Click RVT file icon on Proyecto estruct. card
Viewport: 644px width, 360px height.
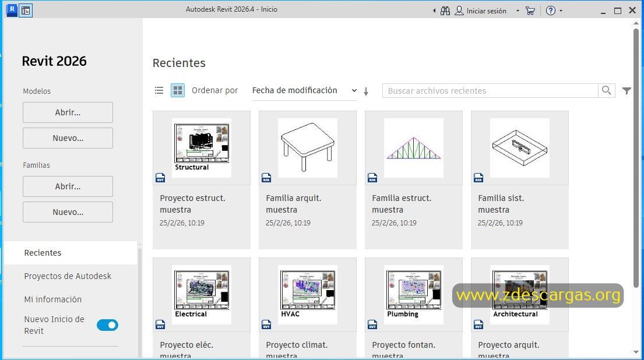[x=160, y=178]
